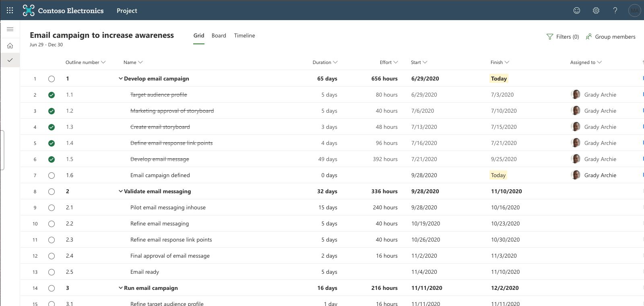Uncheck completed task Marketing approval of storyboard
This screenshot has width=644, height=306.
point(52,111)
